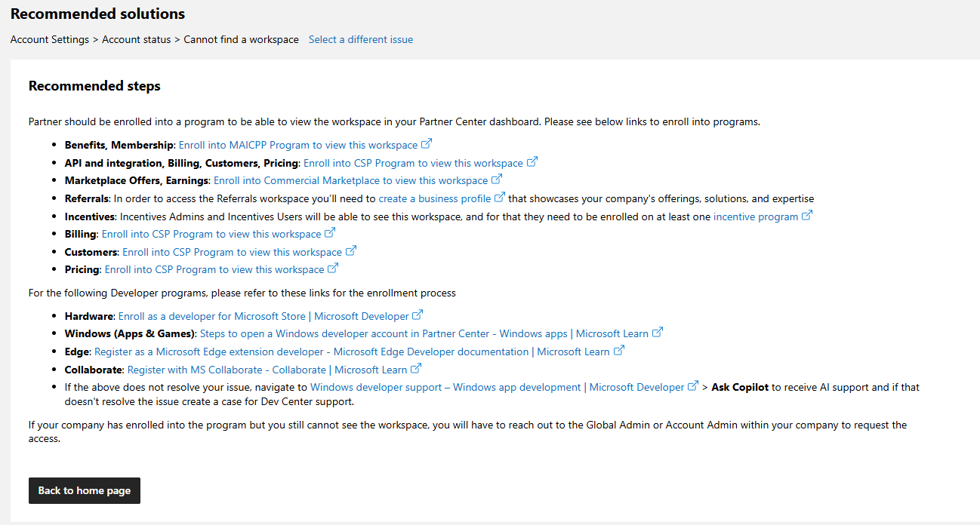Open external icon on the Edge developer row

pyautogui.click(x=619, y=350)
